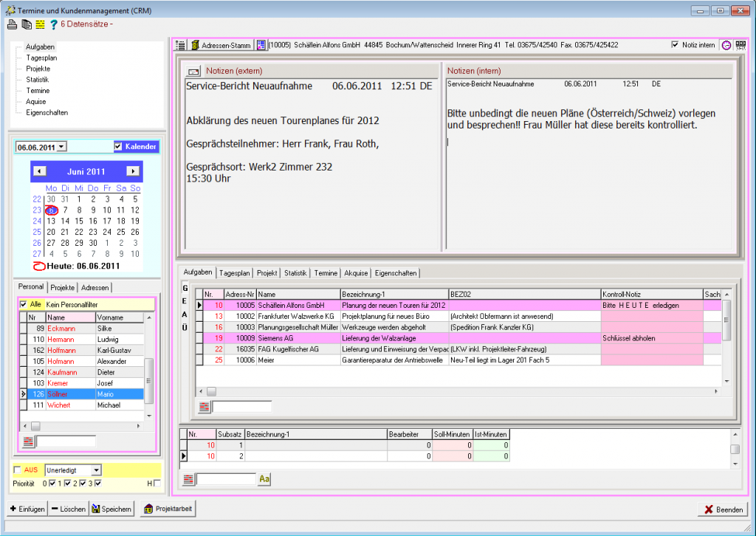Click the "Schlüssel abholen" note cell
The image size is (756, 536).
pyautogui.click(x=652, y=338)
